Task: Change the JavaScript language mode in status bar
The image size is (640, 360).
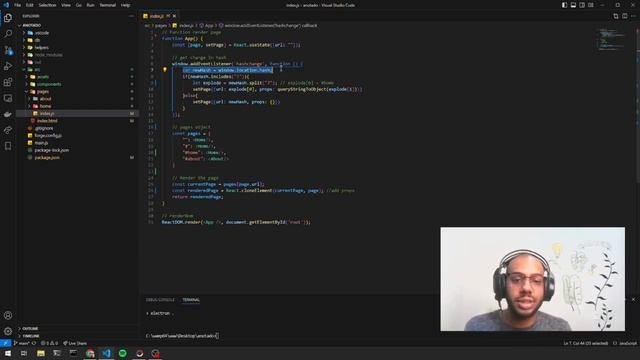Action: (x=628, y=343)
